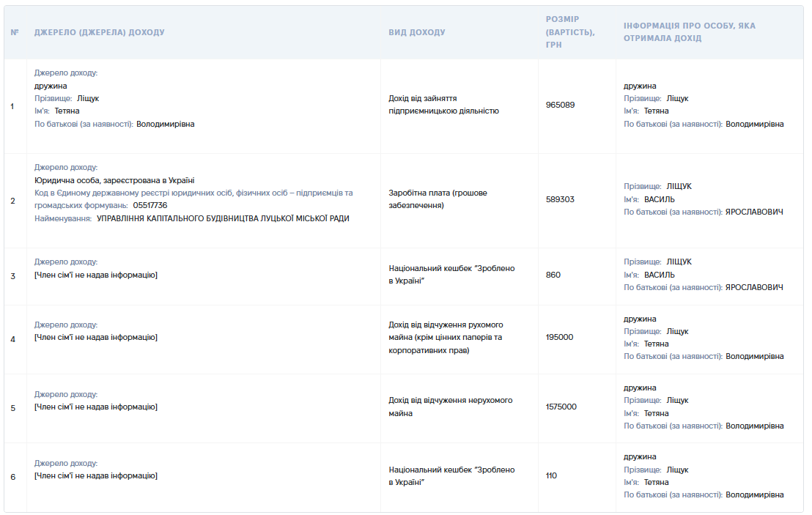Select the amount 965089 in row 1
The image size is (812, 515).
tap(561, 105)
